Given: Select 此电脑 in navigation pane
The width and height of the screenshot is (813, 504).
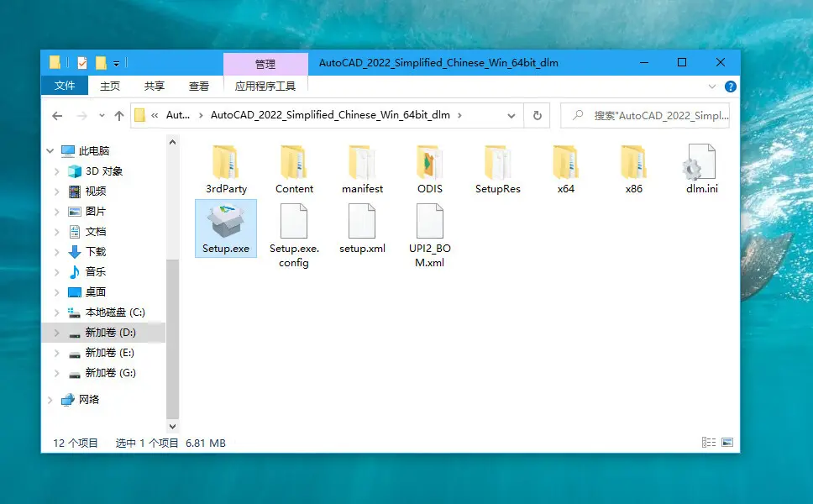Looking at the screenshot, I should point(94,151).
